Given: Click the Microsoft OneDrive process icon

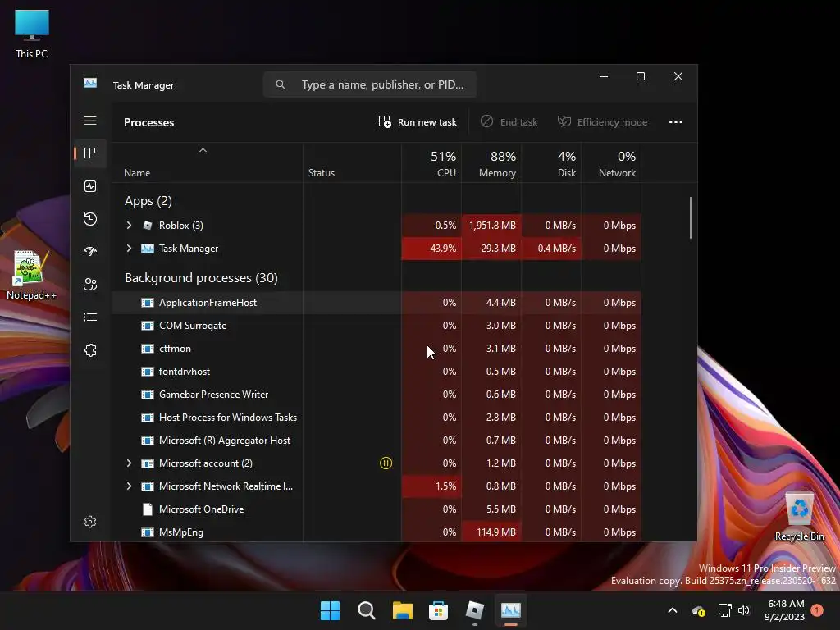Looking at the screenshot, I should (x=148, y=509).
